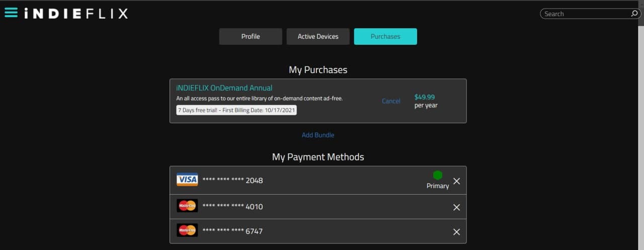The image size is (644, 250).
Task: Remove the Visa card ending 2048
Action: click(456, 181)
